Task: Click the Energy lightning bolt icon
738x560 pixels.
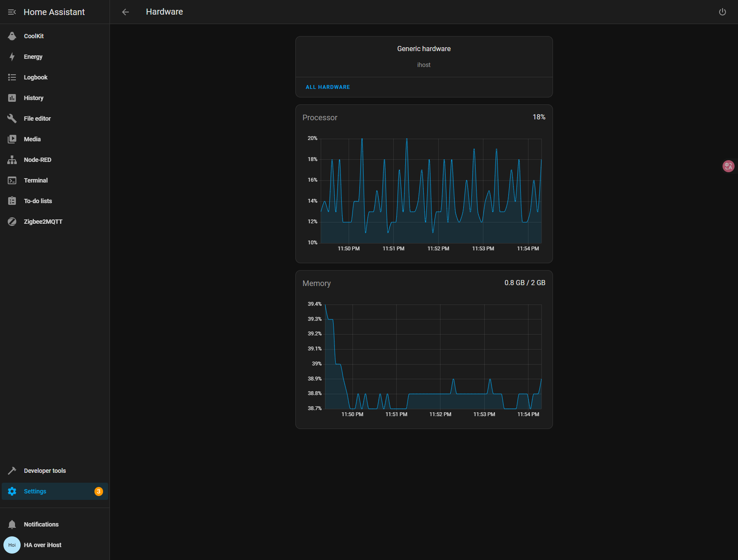Action: (12, 57)
